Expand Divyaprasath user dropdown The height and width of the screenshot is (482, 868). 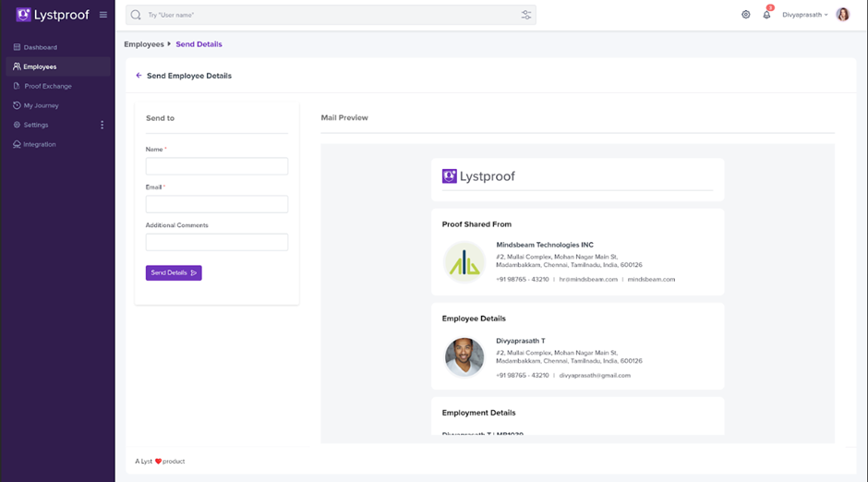pos(805,15)
